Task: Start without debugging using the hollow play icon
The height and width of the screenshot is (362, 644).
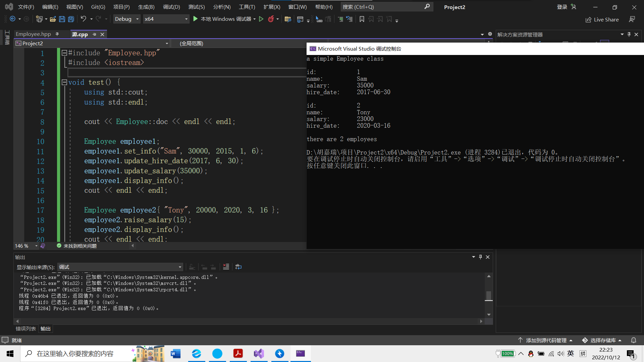Action: [261, 19]
